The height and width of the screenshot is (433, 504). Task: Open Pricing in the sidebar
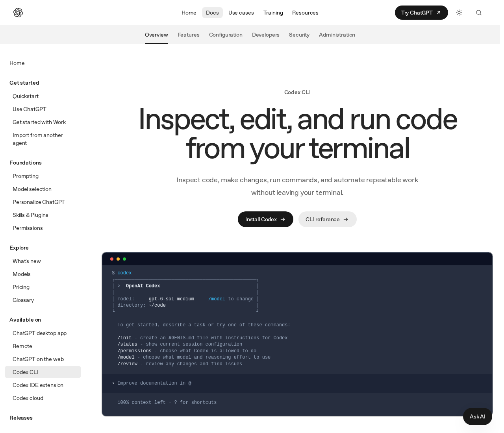click(x=21, y=287)
